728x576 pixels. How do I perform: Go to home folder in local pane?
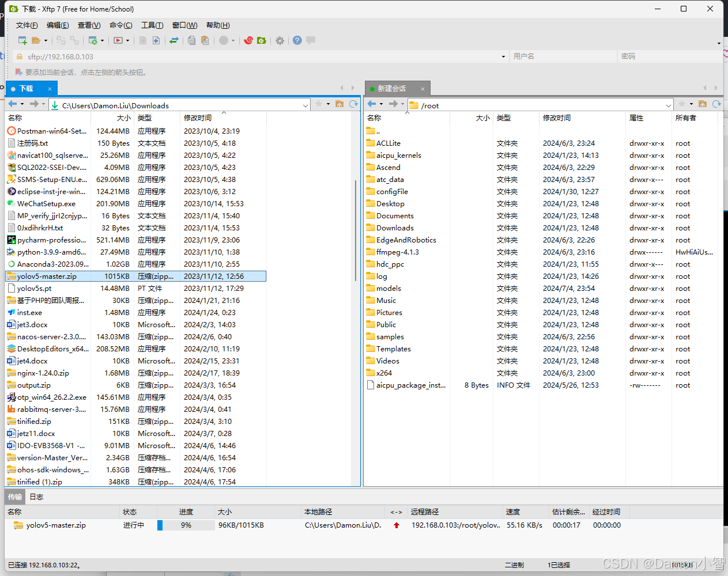point(340,104)
